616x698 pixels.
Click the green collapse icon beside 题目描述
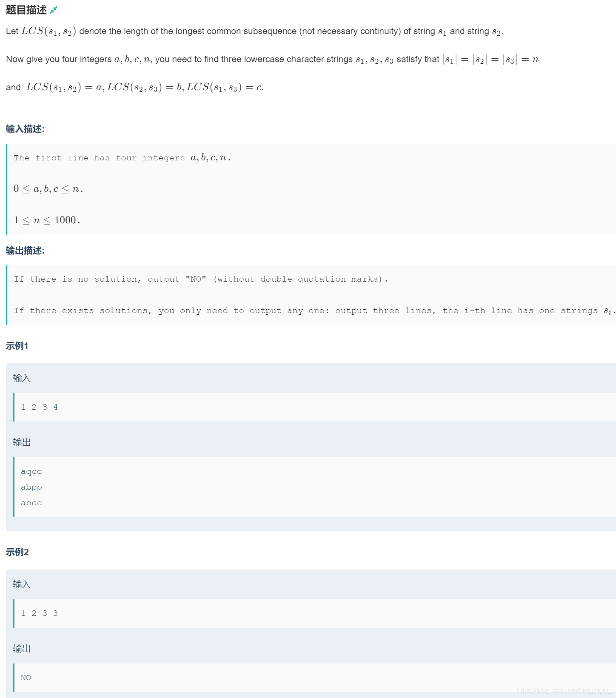pos(53,10)
